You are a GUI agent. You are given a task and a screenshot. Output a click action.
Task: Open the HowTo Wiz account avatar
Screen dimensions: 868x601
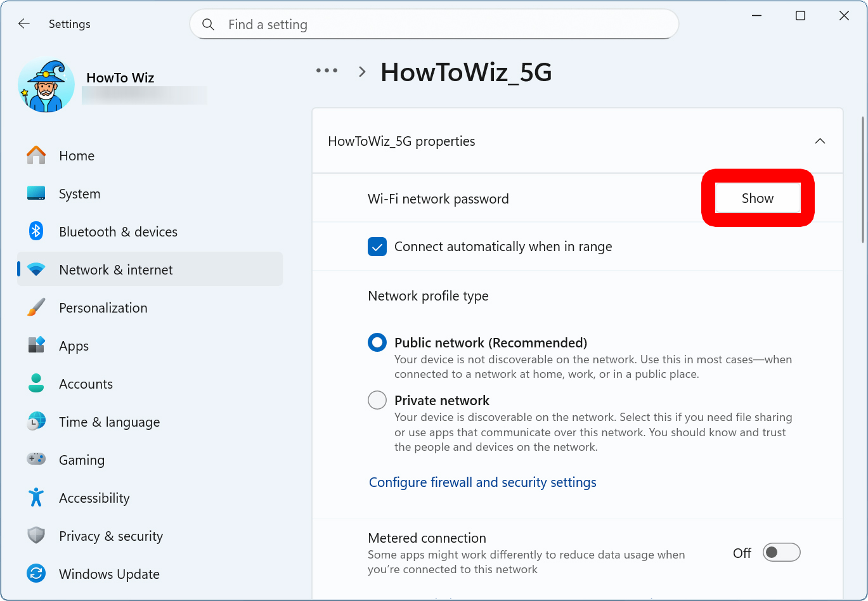tap(46, 84)
